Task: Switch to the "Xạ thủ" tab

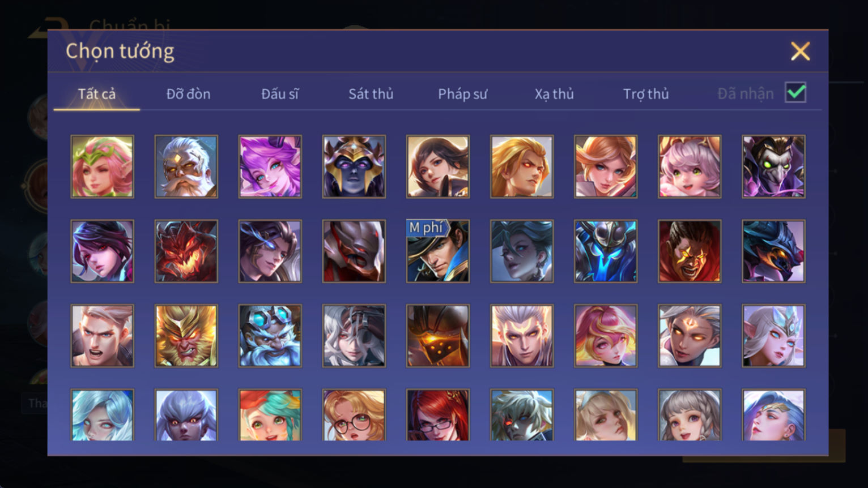Action: (554, 94)
